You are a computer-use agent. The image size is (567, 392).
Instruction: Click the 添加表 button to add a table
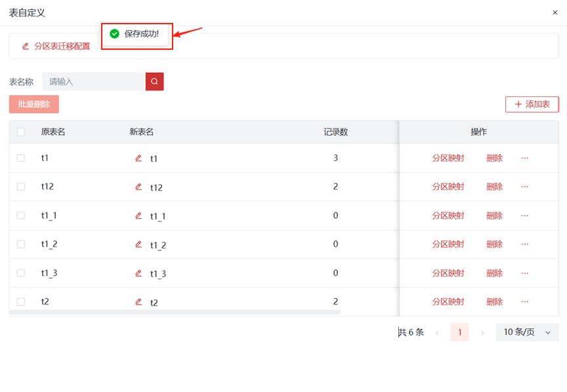532,104
